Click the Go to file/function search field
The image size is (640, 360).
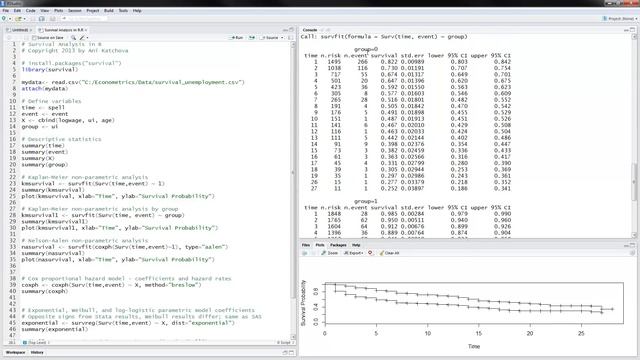tap(85, 19)
